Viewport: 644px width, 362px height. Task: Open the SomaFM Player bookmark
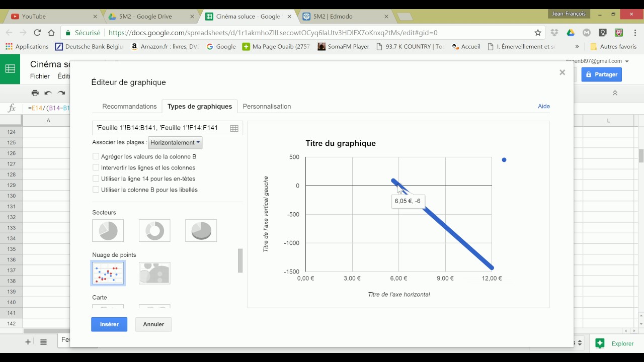click(343, 46)
